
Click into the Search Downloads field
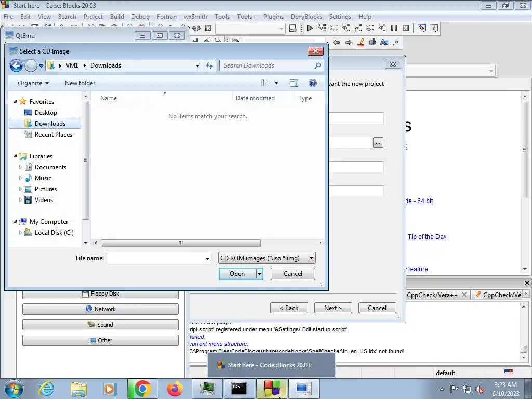point(271,65)
